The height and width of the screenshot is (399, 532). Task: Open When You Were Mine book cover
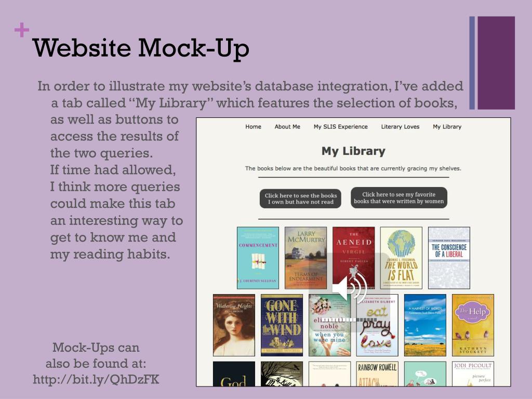tap(329, 325)
